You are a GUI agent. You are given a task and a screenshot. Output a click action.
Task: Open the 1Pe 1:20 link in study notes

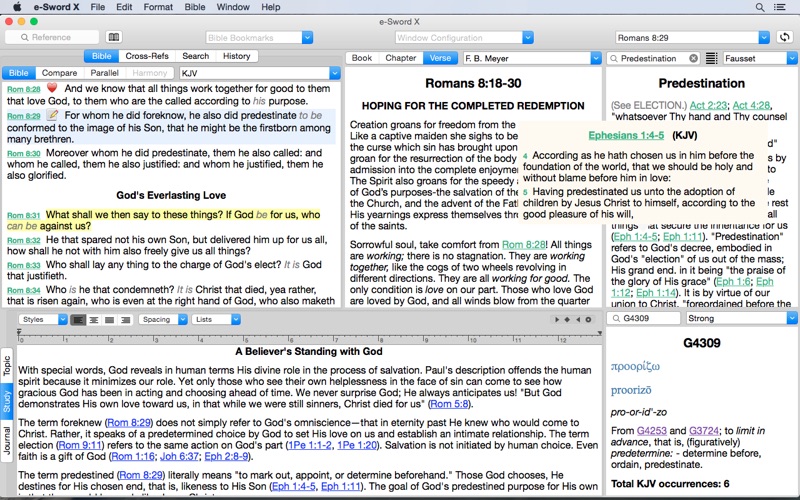[357, 445]
